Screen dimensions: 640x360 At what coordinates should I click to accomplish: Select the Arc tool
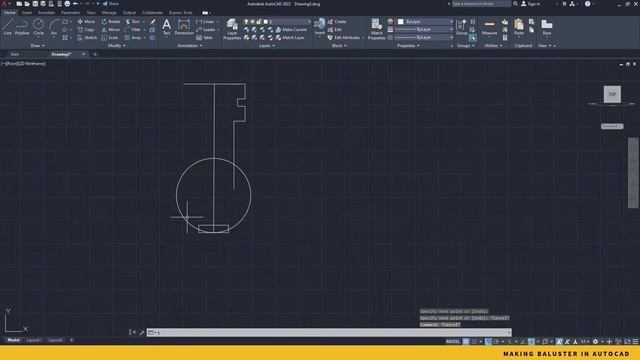click(x=54, y=27)
